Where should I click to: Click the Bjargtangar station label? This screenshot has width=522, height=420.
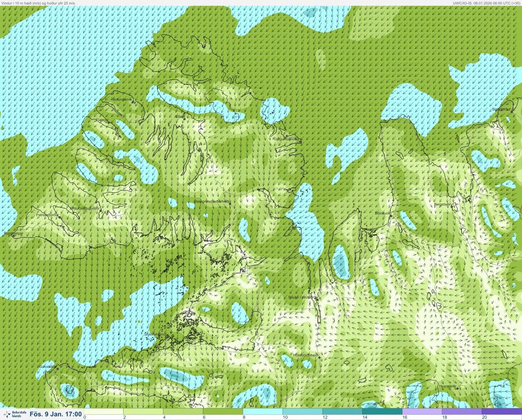13,234
